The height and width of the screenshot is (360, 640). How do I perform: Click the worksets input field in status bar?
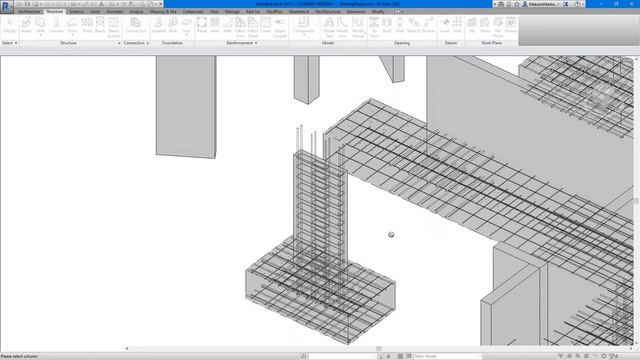click(342, 356)
